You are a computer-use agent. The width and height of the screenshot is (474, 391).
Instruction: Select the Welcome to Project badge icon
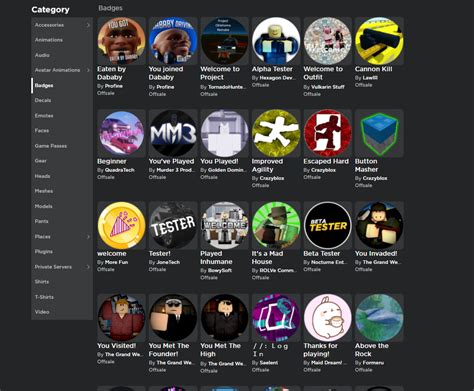pyautogui.click(x=224, y=41)
